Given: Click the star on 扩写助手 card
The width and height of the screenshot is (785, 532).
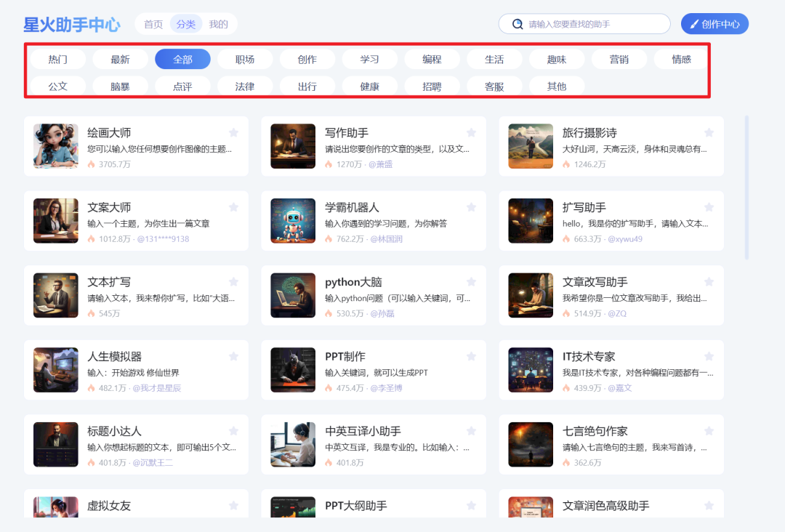Looking at the screenshot, I should coord(709,207).
